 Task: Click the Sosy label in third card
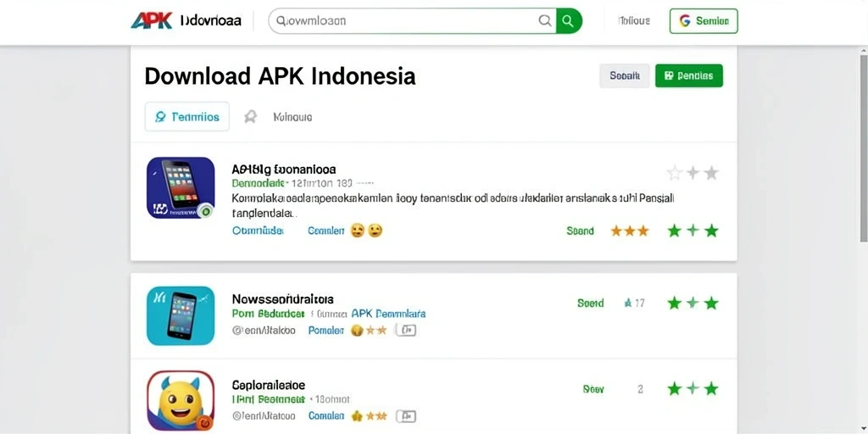593,389
